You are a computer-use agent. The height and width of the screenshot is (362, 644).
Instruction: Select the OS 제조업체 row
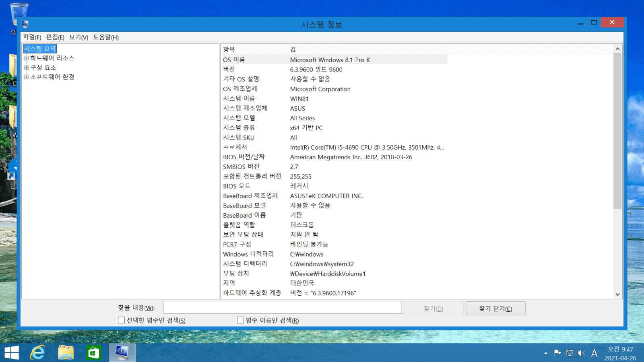tap(334, 89)
